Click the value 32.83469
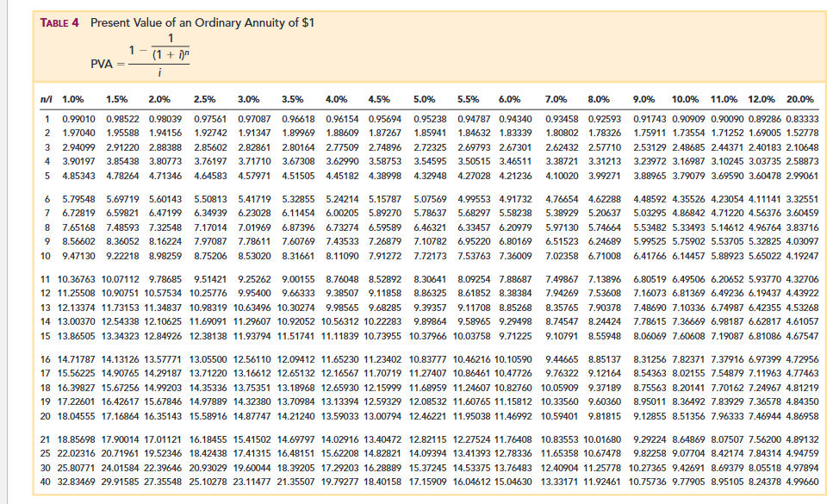833x504 pixels. 77,482
